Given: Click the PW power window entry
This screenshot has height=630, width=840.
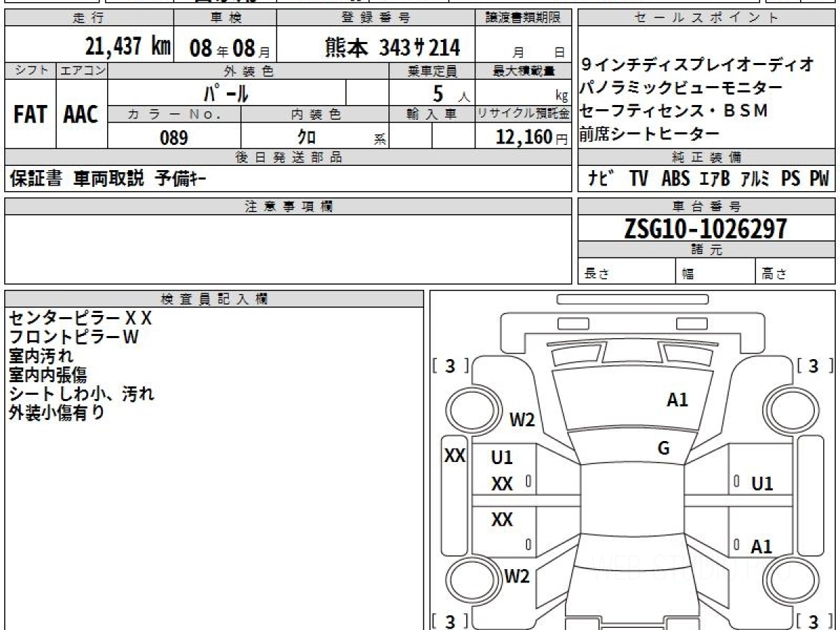Looking at the screenshot, I should click(819, 179).
